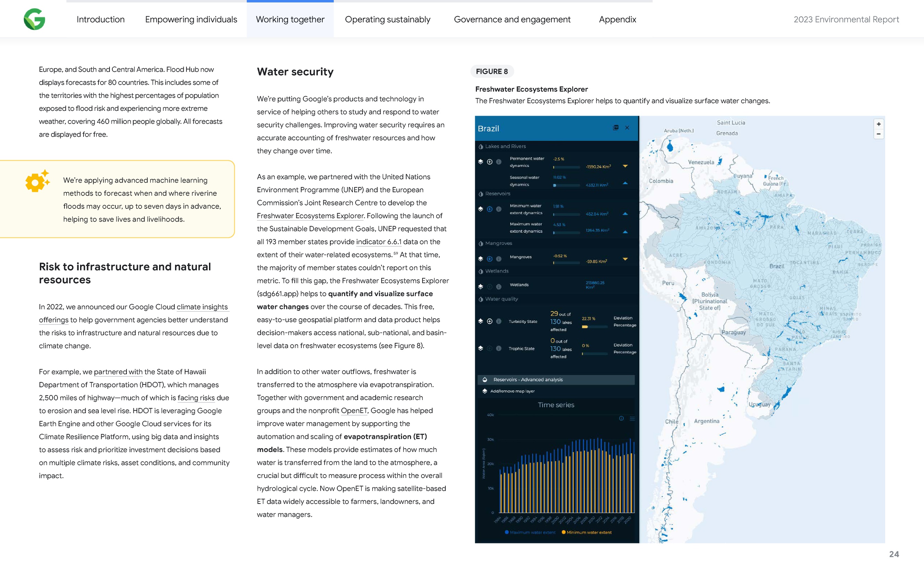Viewport: 924px width, 577px height.
Task: Show info for Minimum water extent dynamics
Action: pos(499,209)
